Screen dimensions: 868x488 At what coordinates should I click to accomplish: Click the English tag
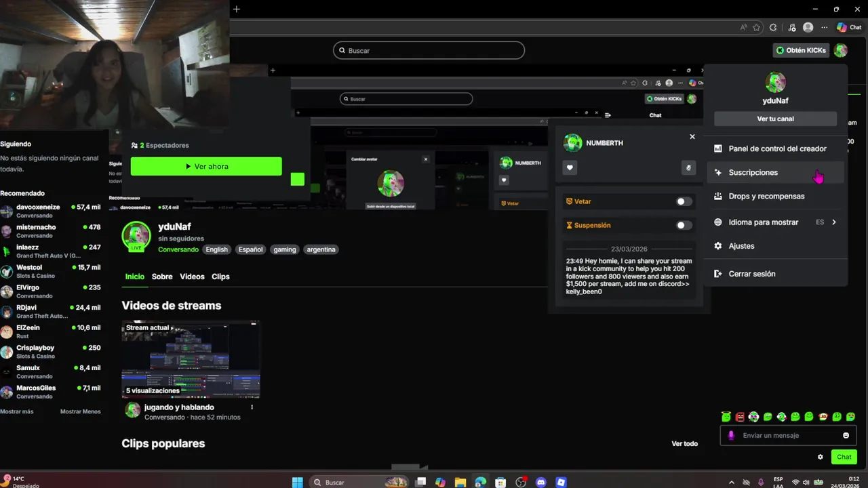point(217,249)
